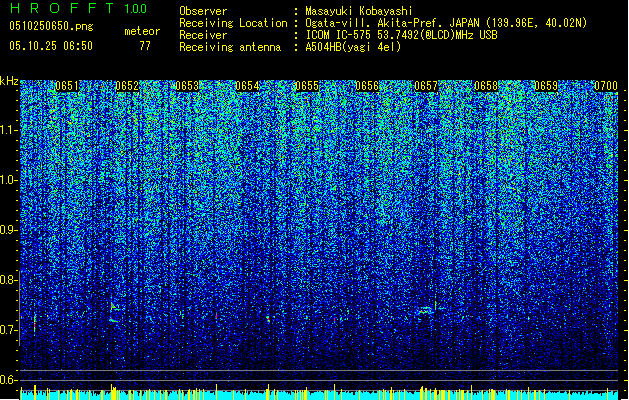629x400 pixels.
Task: Click the Receiving antenna label
Action: [x=230, y=47]
